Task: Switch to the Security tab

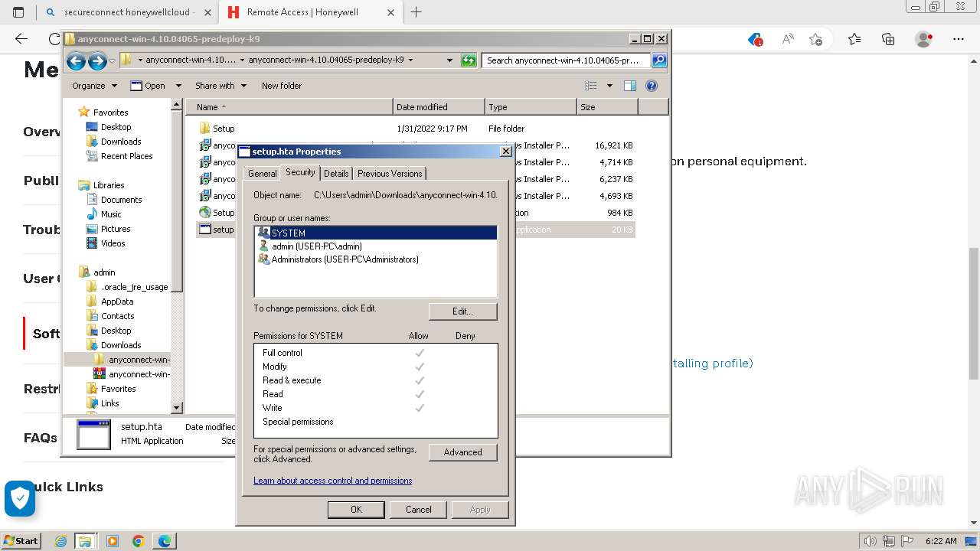Action: point(300,172)
